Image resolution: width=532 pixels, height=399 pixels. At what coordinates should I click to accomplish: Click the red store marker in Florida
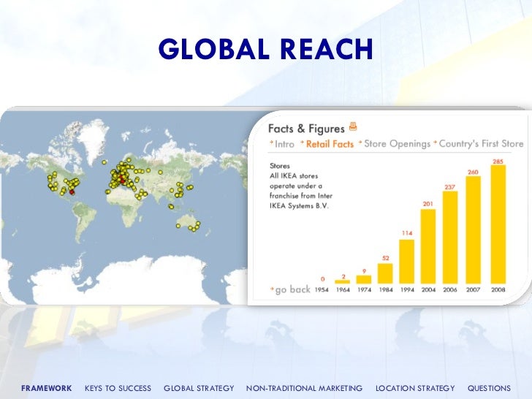(72, 192)
